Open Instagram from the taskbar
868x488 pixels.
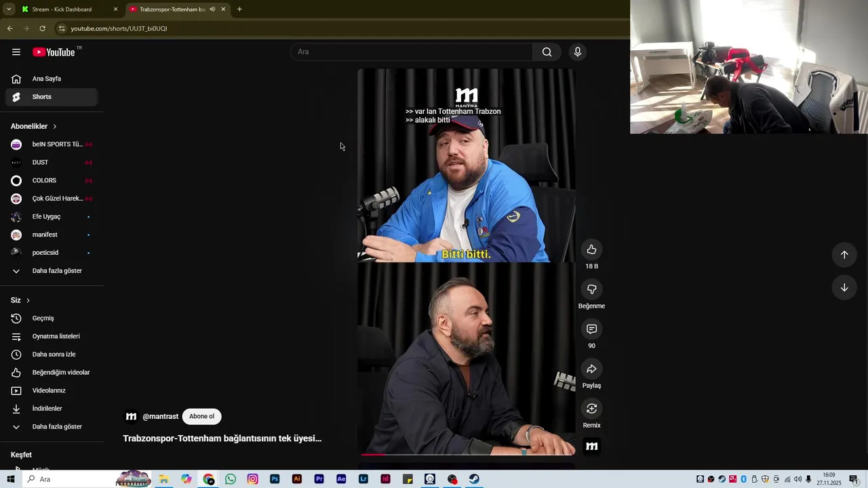[x=252, y=479]
